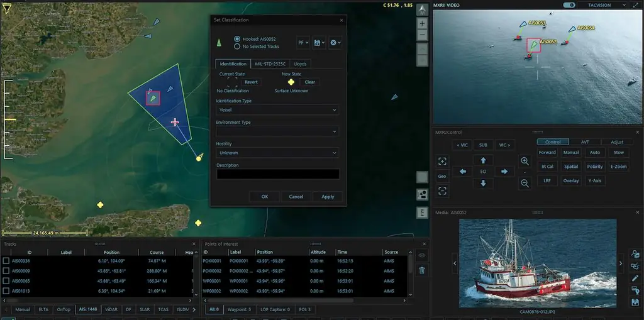Open the TACVISION dropdown
The image size is (644, 320).
pos(602,5)
